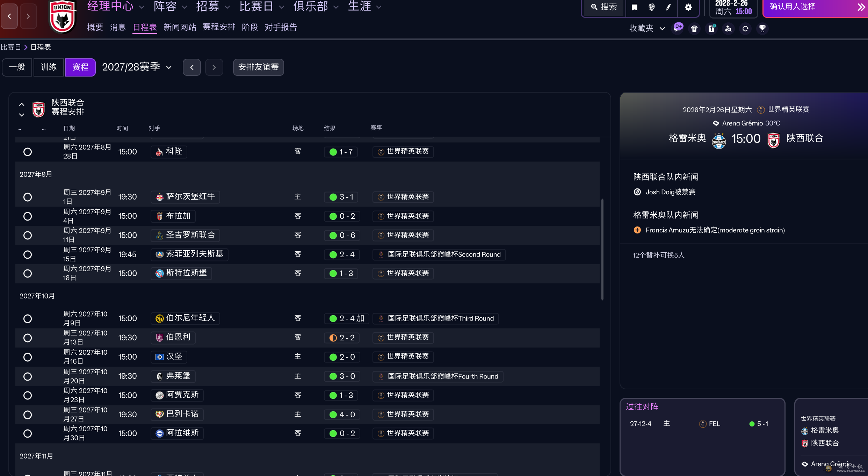The width and height of the screenshot is (868, 476).
Task: Collapse 陕西联合 schedule with up chevron
Action: [22, 104]
